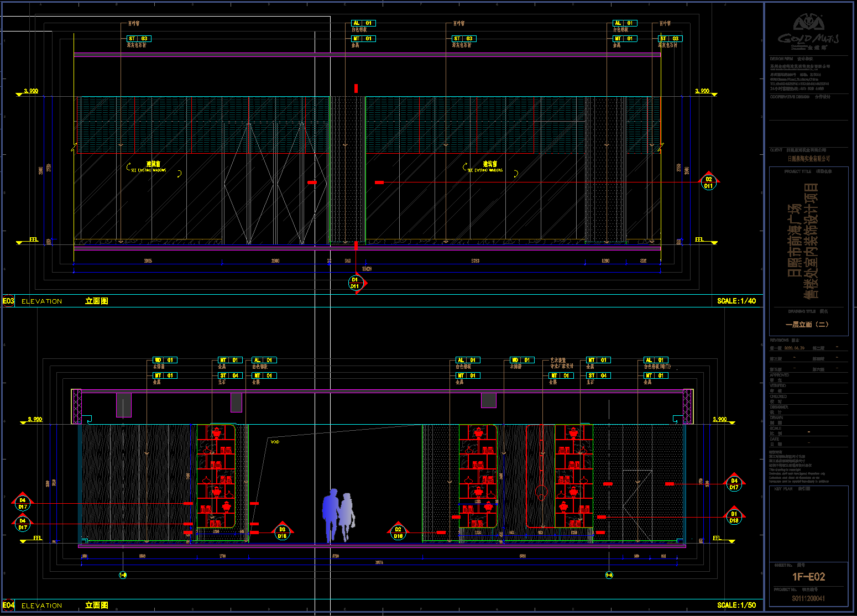Viewport: 857px width, 616px height.
Task: Click the S0111200041 project number
Action: click(x=808, y=598)
